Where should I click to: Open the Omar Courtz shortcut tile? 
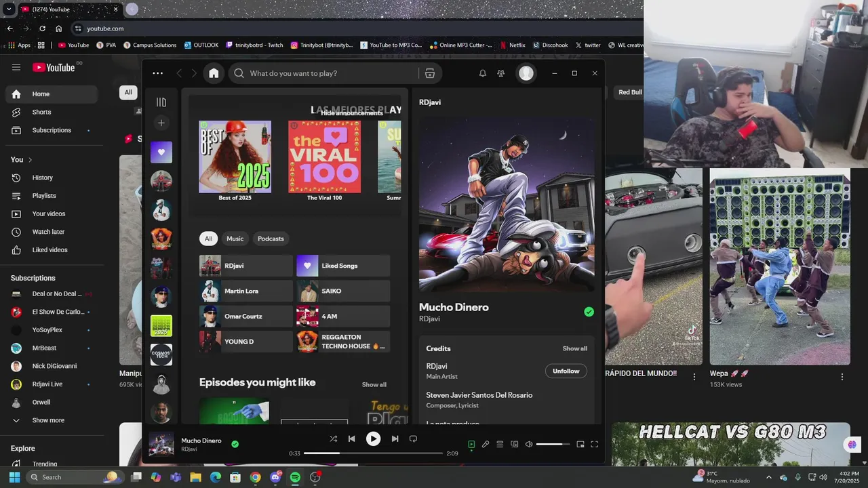pos(246,317)
